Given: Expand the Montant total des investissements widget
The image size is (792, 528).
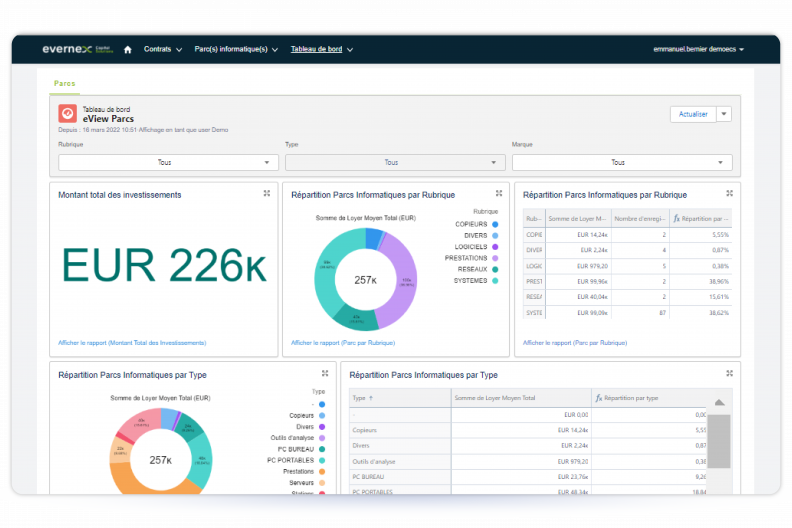Looking at the screenshot, I should [267, 194].
